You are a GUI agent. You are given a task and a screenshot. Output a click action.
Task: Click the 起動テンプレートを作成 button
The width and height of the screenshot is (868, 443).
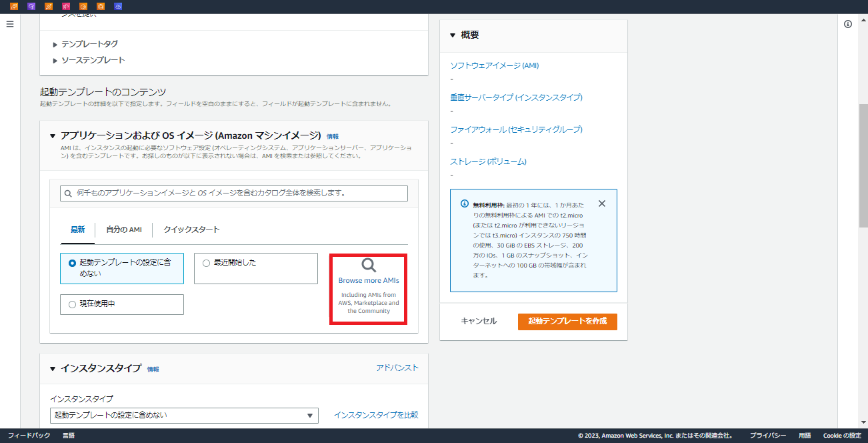pos(567,321)
